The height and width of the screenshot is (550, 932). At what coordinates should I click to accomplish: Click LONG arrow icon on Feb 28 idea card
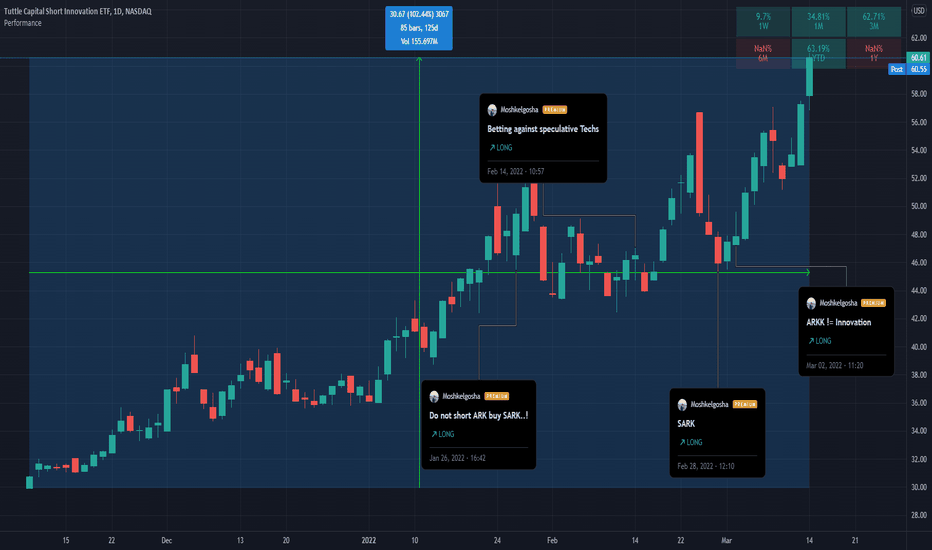tap(682, 442)
